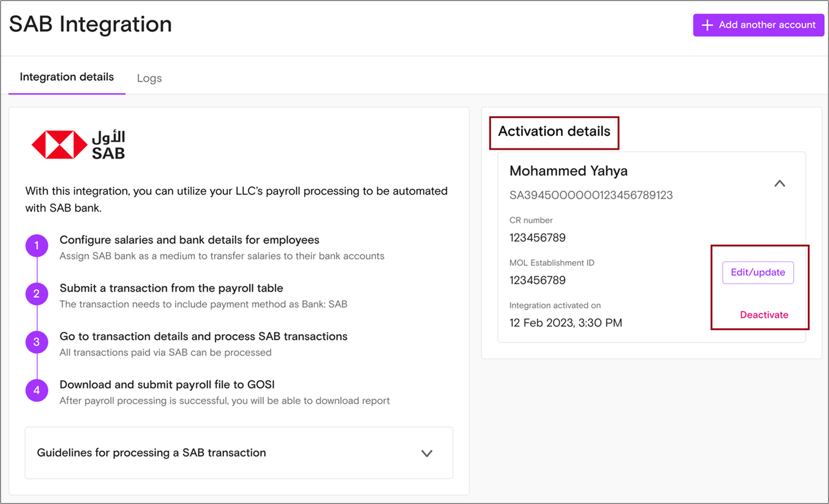
Task: Click IBAN SA3945000000123456789123
Action: (x=591, y=195)
